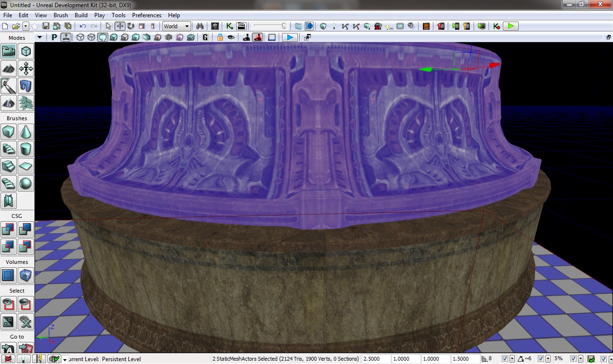
Task: Open the Preferences menu
Action: coord(147,15)
